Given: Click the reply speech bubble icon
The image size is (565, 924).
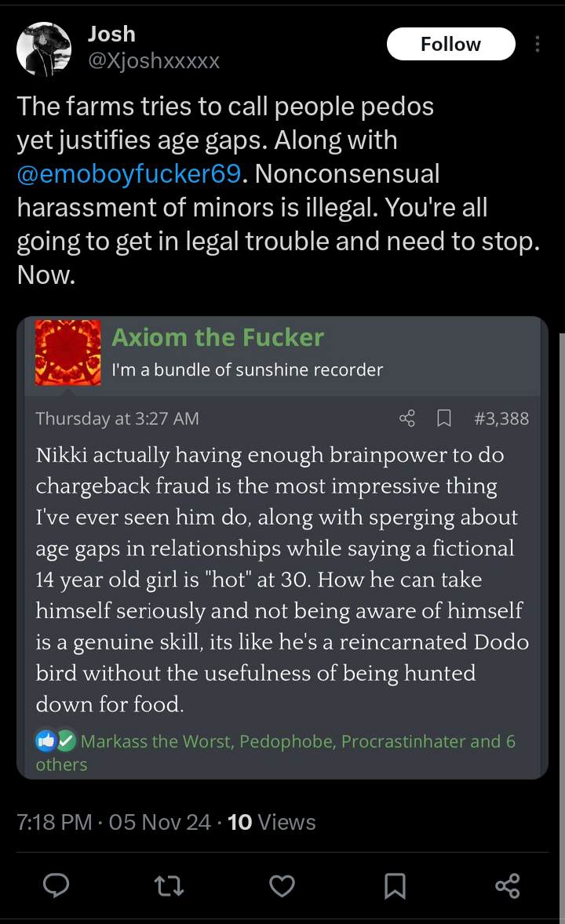Looking at the screenshot, I should coord(56,885).
